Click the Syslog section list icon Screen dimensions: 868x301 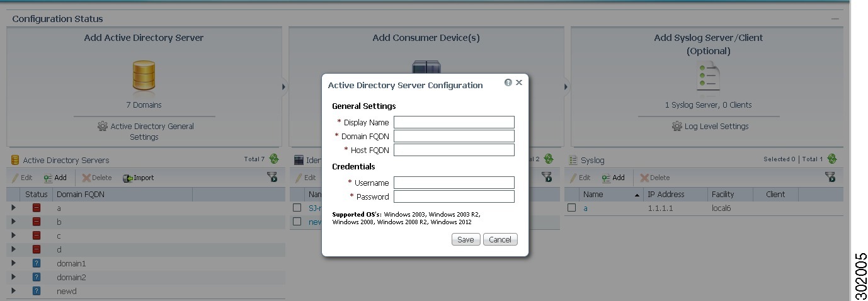tap(573, 160)
